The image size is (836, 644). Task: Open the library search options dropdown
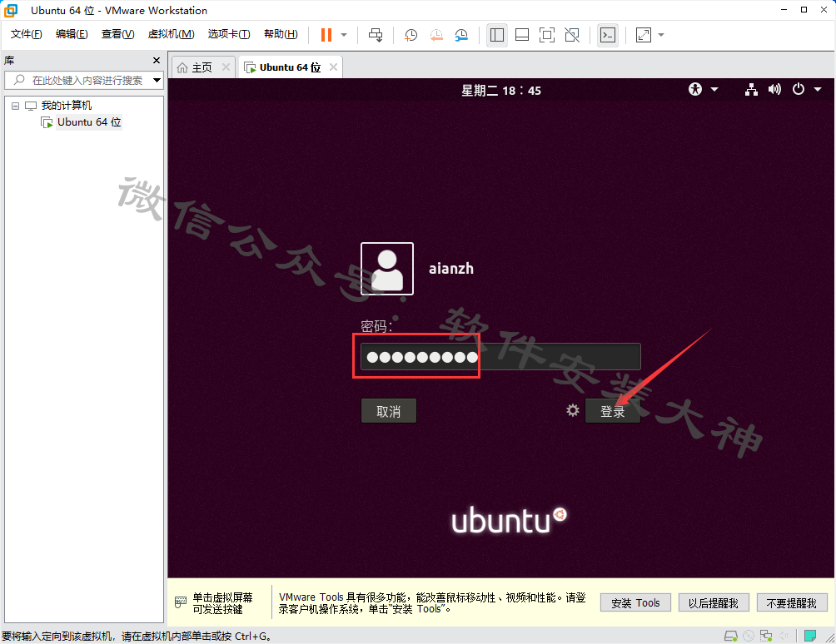point(157,81)
